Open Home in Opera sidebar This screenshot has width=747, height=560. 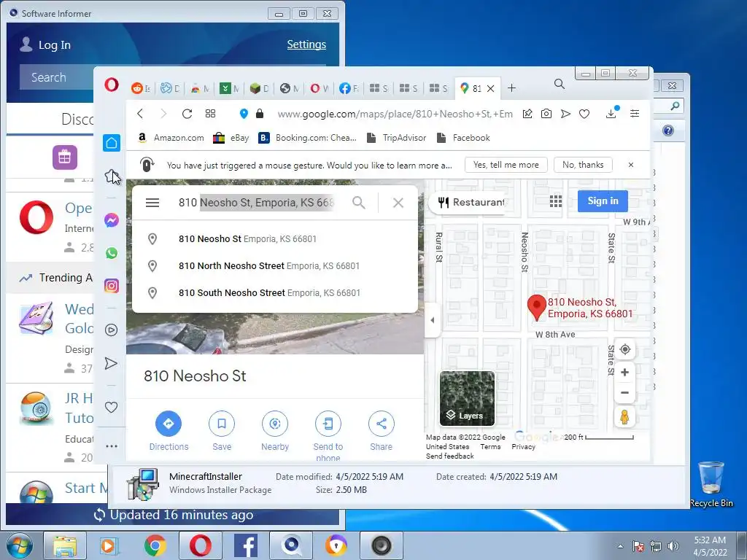coord(112,143)
